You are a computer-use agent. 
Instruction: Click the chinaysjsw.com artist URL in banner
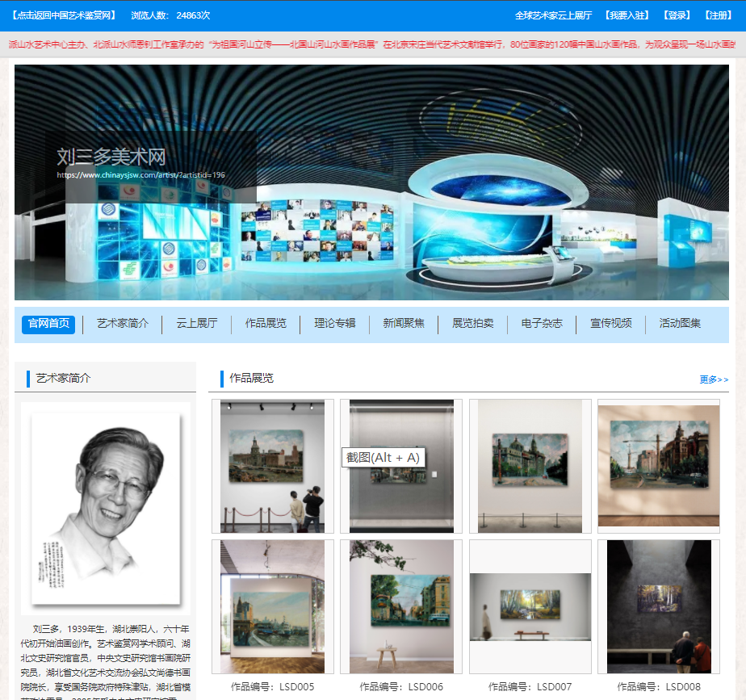(140, 175)
